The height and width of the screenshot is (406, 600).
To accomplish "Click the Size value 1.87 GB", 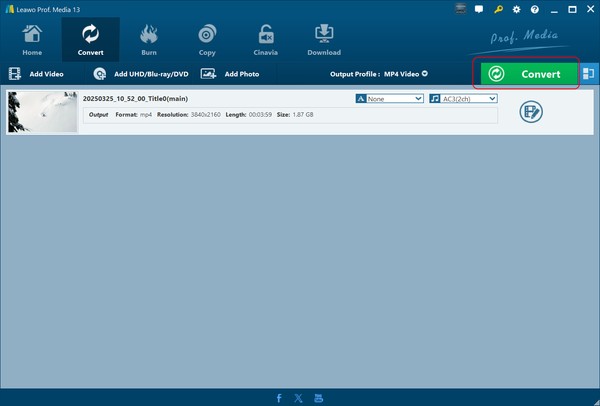I will 303,114.
